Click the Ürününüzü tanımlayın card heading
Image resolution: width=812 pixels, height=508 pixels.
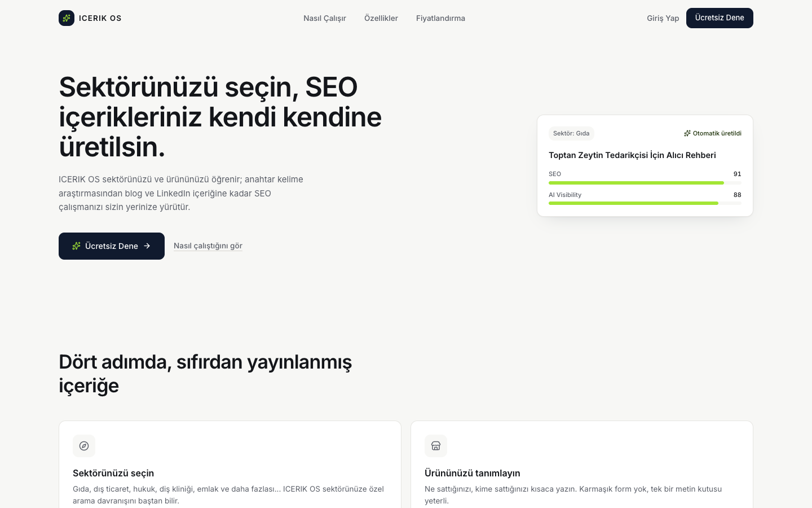coord(473,473)
